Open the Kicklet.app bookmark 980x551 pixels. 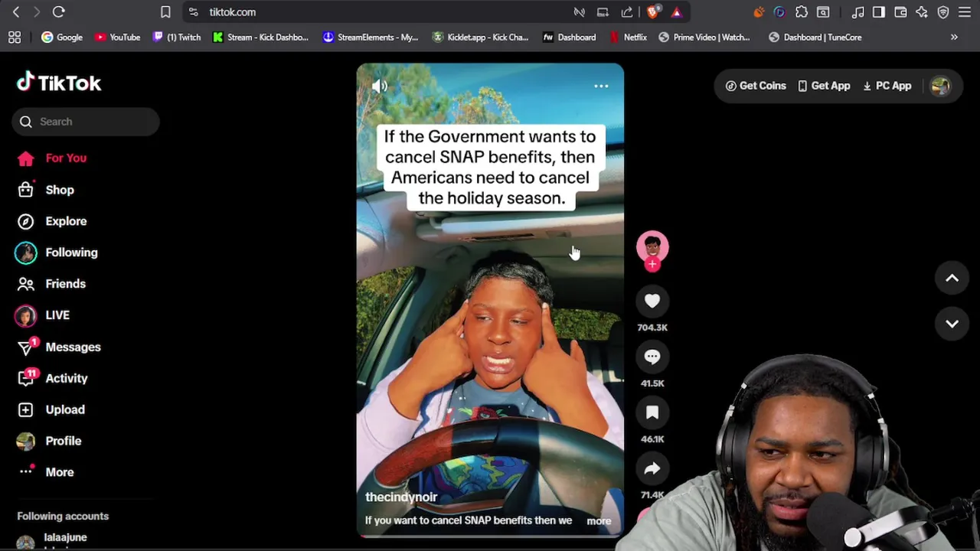coord(480,37)
